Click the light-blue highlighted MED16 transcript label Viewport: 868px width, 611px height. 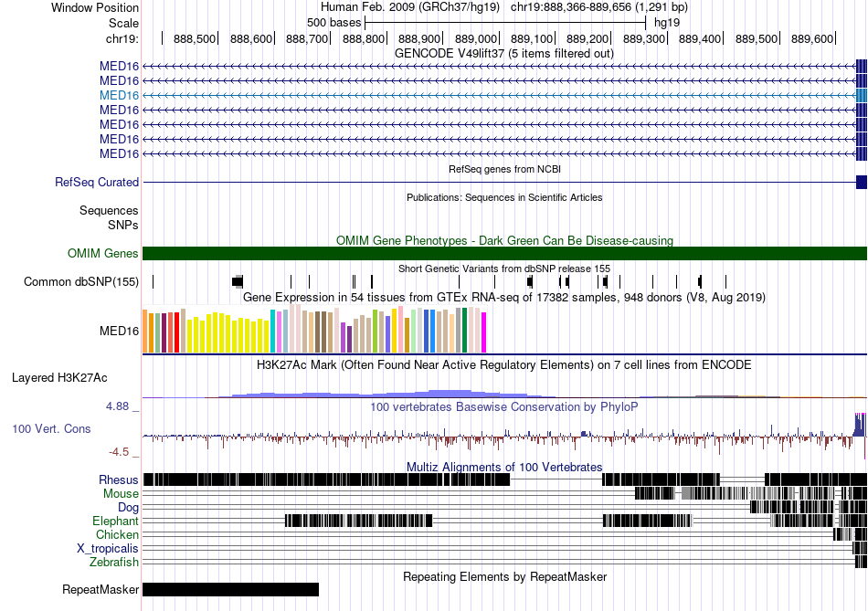pos(119,95)
